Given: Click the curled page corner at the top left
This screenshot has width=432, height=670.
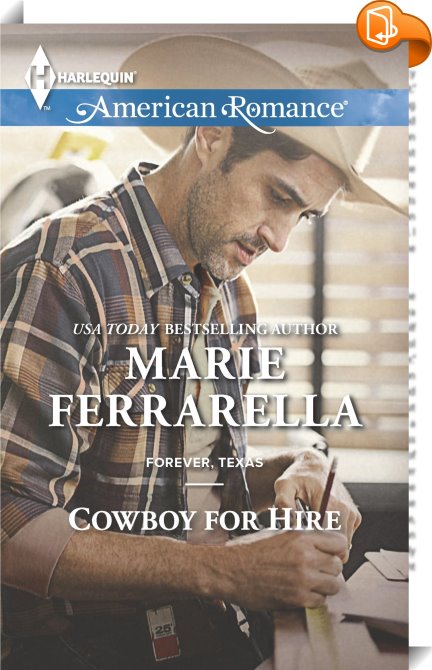Looking at the screenshot, I should [x=12, y=12].
